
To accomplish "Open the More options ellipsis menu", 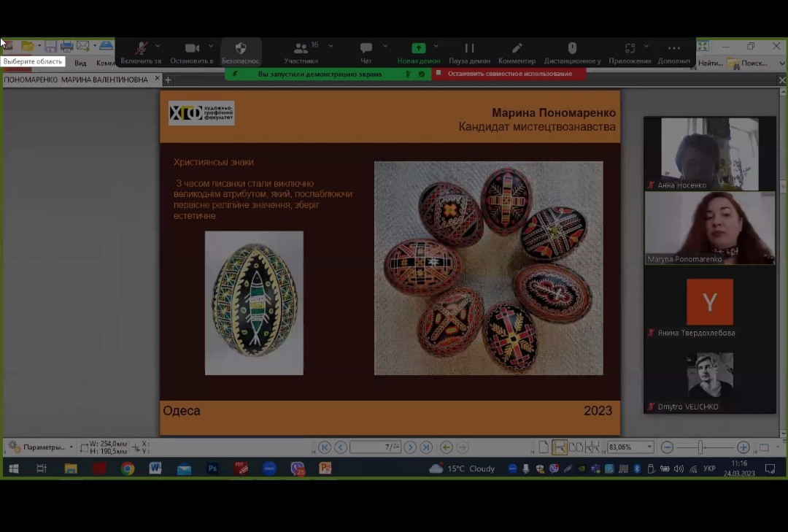I will pos(673,49).
